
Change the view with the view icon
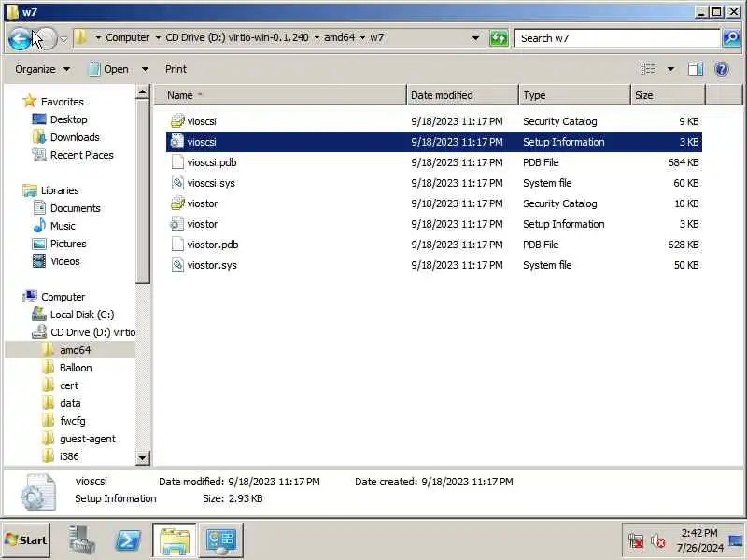[648, 69]
